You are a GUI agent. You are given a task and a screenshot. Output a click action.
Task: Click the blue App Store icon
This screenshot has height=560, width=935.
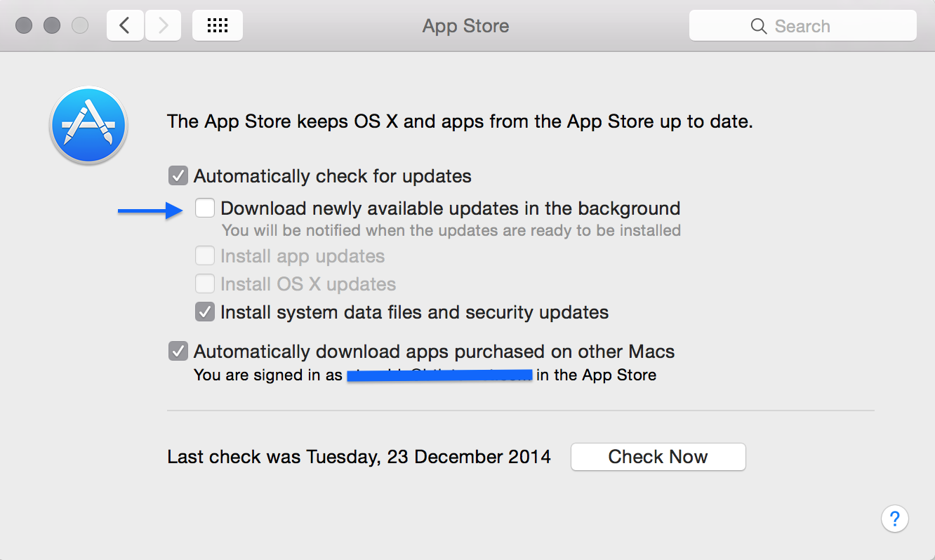88,126
